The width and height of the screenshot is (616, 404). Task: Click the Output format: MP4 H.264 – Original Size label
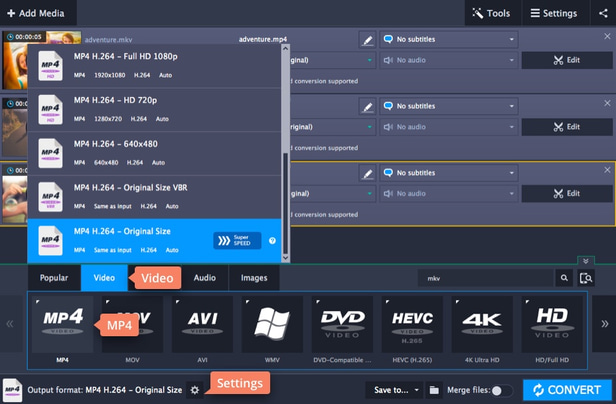104,390
